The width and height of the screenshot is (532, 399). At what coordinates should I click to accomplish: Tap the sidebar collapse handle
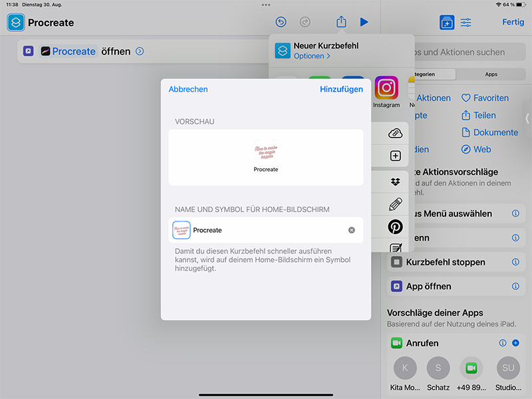tap(527, 118)
